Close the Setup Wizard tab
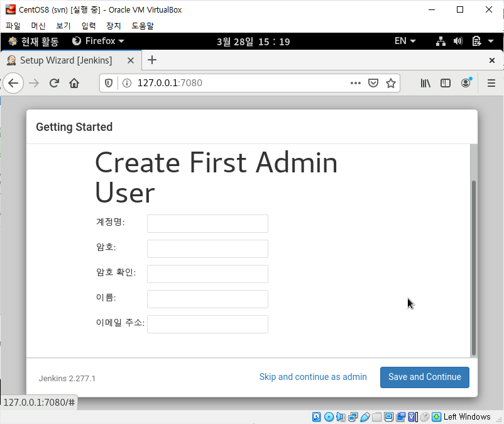Image resolution: width=504 pixels, height=424 pixels. [131, 60]
